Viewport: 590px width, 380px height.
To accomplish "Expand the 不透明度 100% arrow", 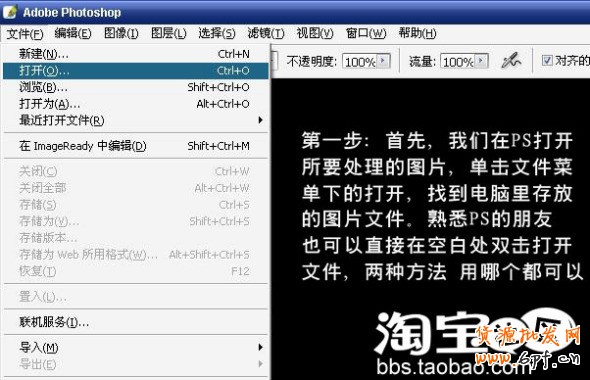I will [383, 61].
